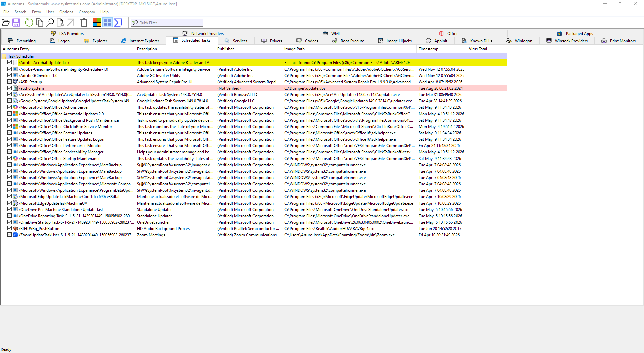Click the Delete trash can toolbar icon
The image size is (644, 353).
coord(84,23)
